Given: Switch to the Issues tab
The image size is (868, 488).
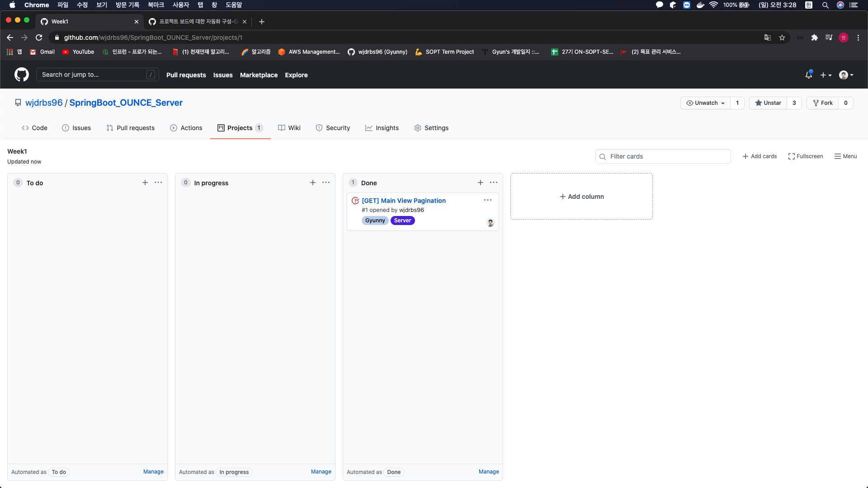Looking at the screenshot, I should pyautogui.click(x=76, y=128).
